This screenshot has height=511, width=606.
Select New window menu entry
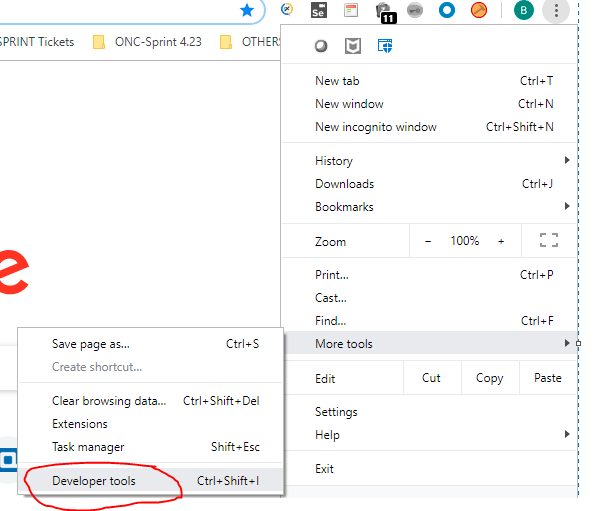tap(430, 104)
